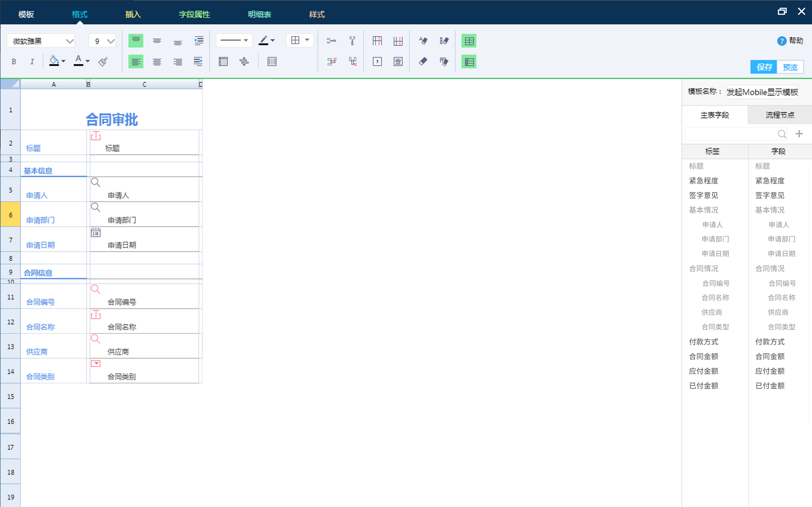Screen dimensions: 812x507
Task: Click the clear content eraser icon
Action: pos(423,62)
